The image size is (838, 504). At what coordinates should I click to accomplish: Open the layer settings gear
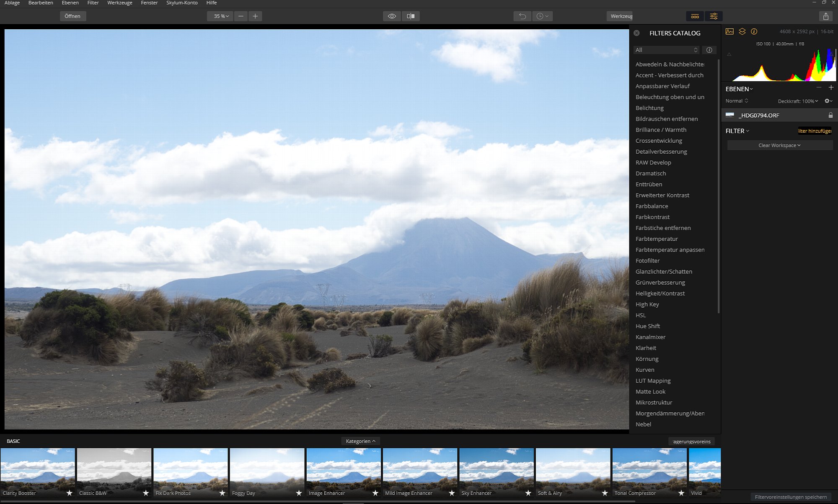(x=828, y=101)
